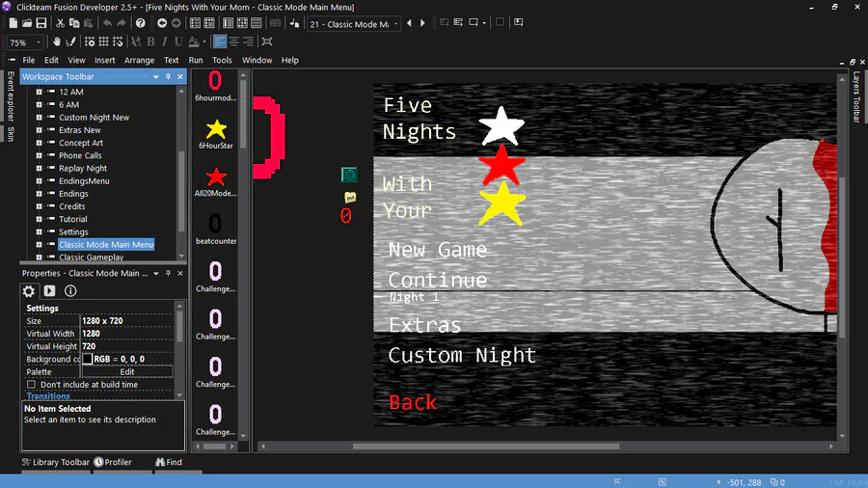Click the Undo arrow icon
This screenshot has width=868, height=488.
pyautogui.click(x=107, y=23)
